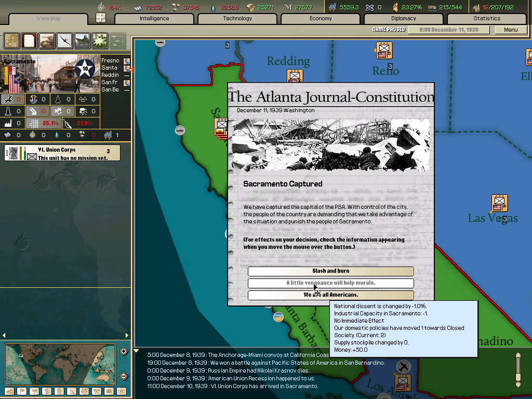Select the land units map mode icon

click(47, 41)
